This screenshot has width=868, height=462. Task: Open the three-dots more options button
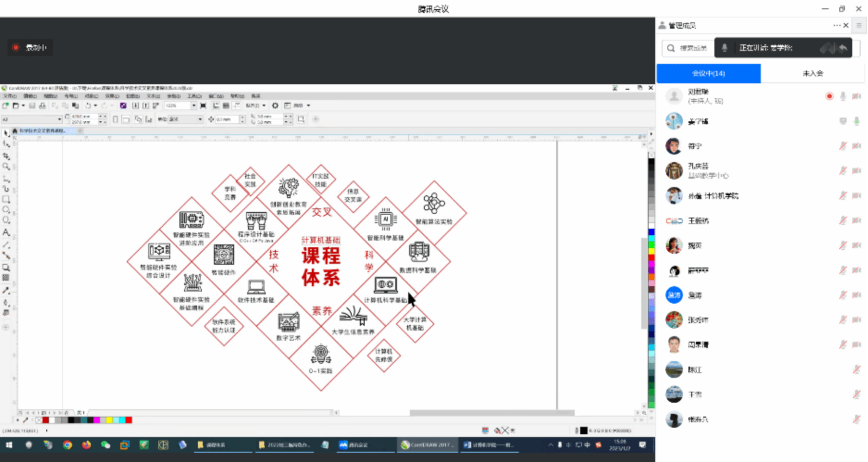point(837,25)
